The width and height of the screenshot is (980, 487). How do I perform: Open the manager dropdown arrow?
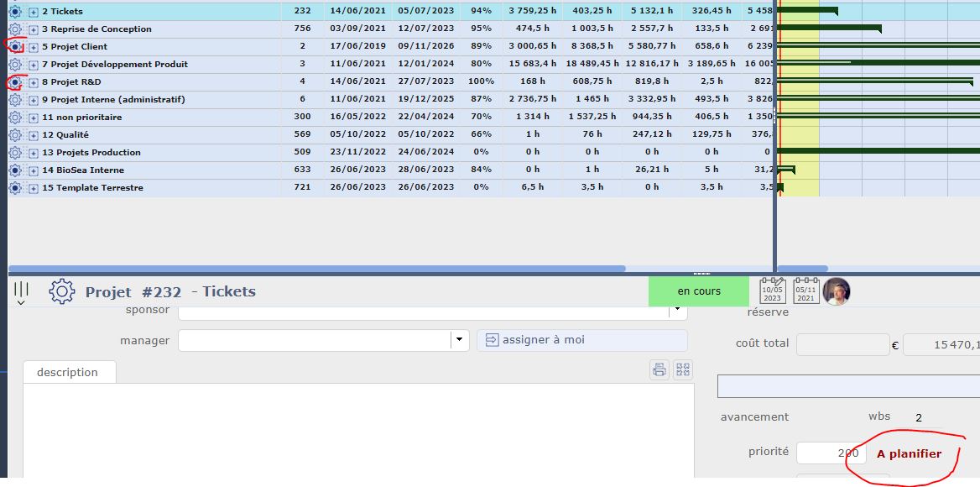[x=459, y=340]
